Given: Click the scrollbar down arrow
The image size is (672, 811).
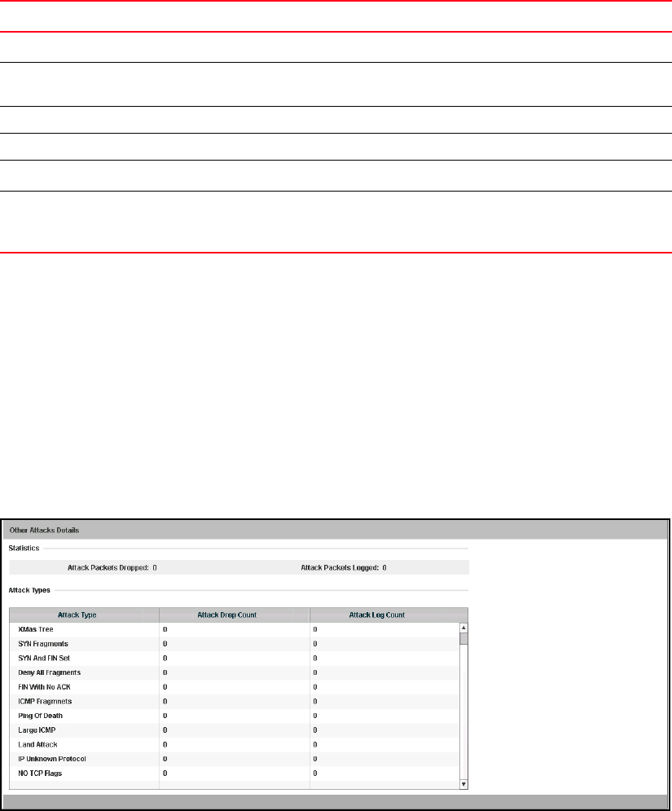Looking at the screenshot, I should click(x=463, y=785).
